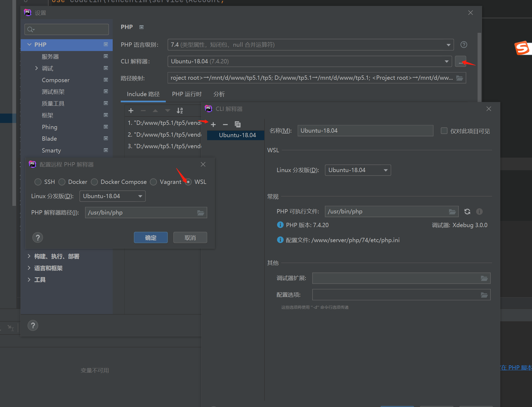Viewport: 532px width, 407px height.
Task: Click 取消 button in remote interpreter dialog
Action: [190, 238]
